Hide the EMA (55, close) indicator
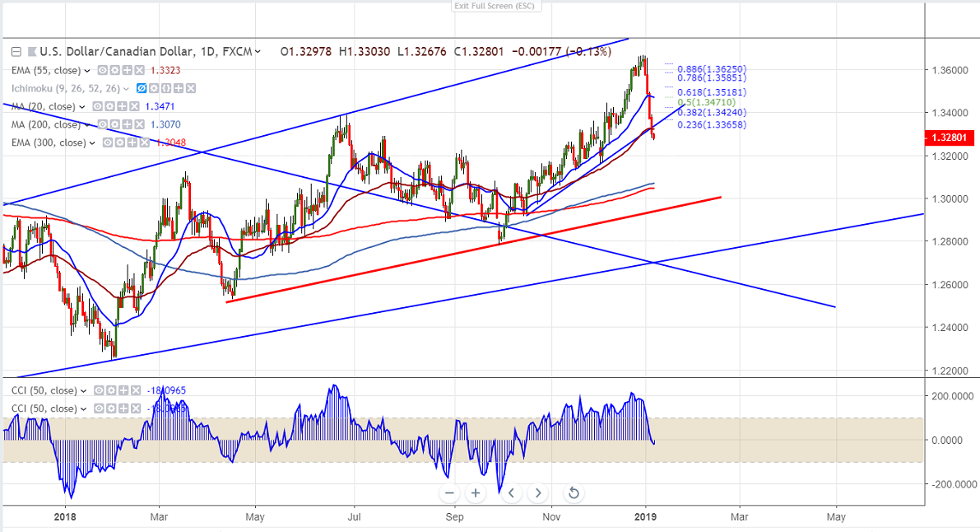980x532 pixels. pos(103,70)
